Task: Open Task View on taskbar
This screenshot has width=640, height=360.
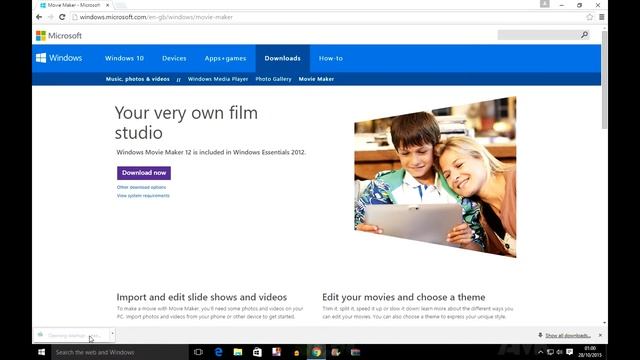Action: coord(198,352)
